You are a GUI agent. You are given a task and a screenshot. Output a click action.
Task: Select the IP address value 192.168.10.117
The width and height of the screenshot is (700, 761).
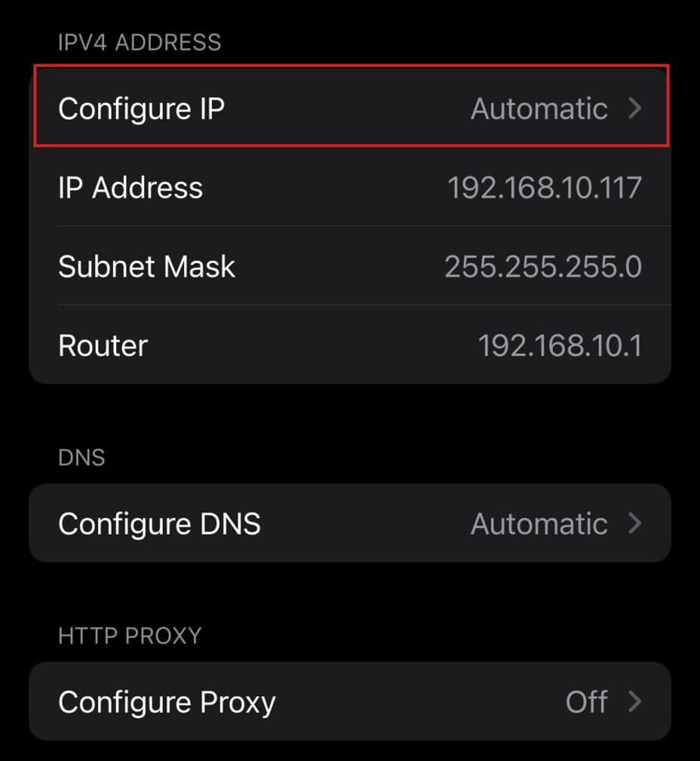[544, 187]
